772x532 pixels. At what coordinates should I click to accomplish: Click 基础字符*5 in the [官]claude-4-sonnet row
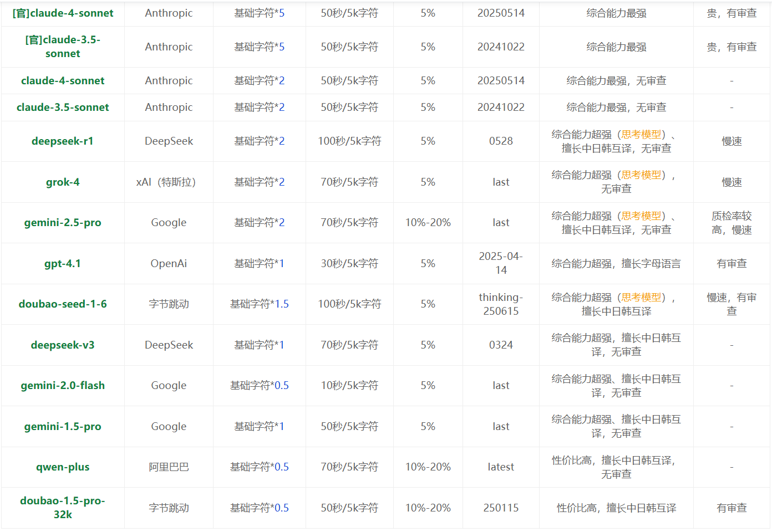(260, 13)
